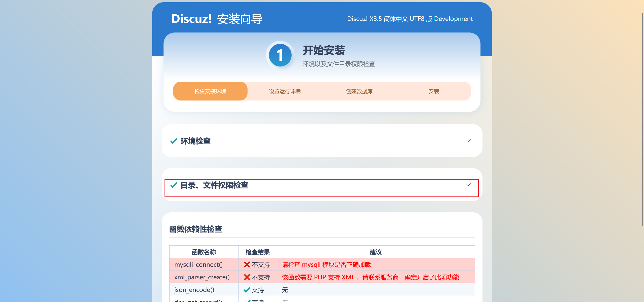644x302 pixels.
Task: Click the green check in the json_encode() row
Action: click(247, 290)
